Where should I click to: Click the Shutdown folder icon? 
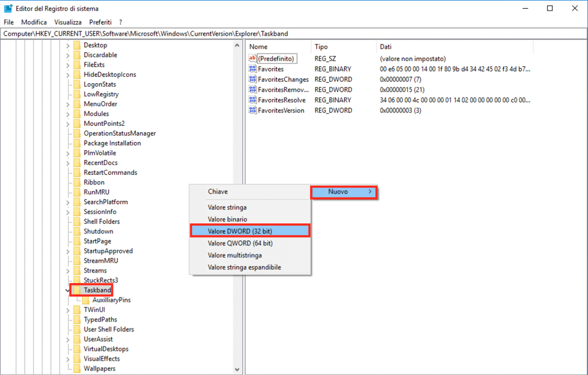click(x=77, y=231)
